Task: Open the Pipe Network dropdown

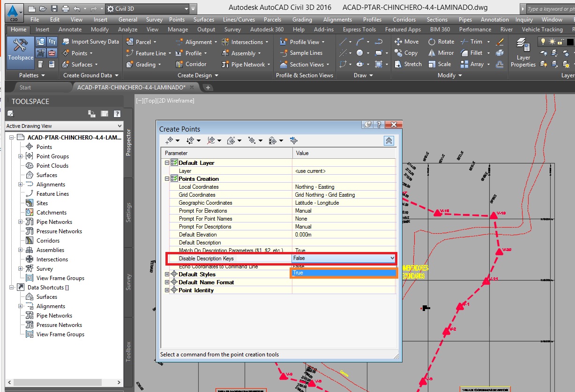Action: [269, 65]
